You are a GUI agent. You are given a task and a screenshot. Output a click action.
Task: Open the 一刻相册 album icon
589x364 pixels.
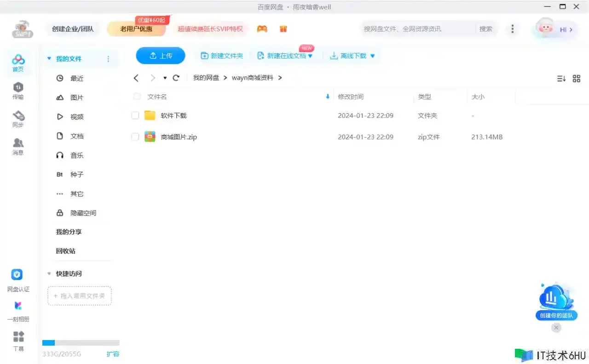18,306
